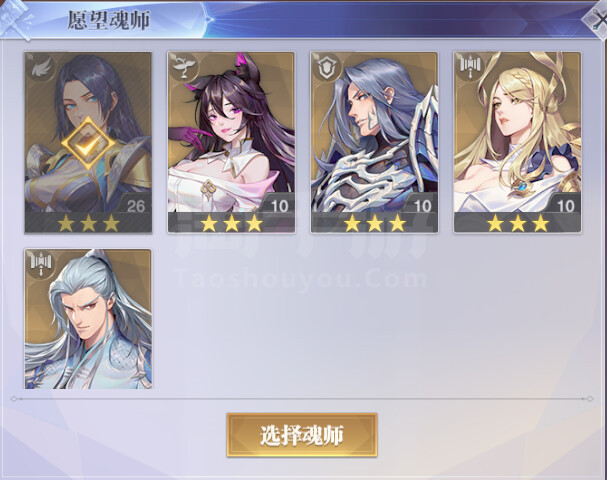
Task: Click the left diamond end of divider line
Action: 14,399
